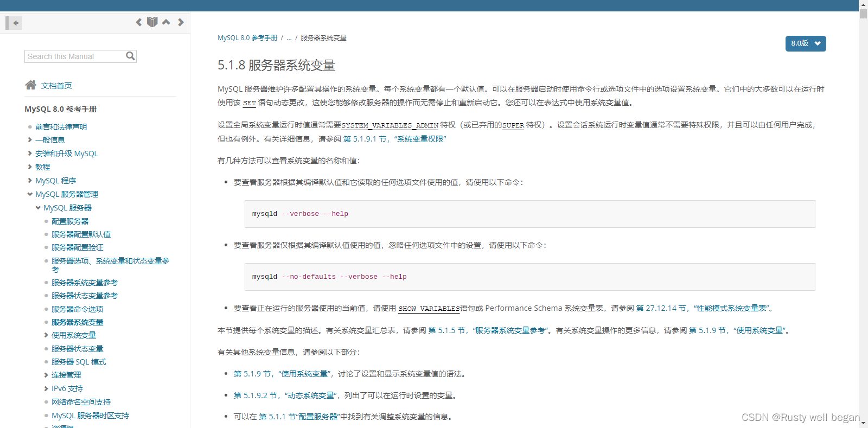Image resolution: width=868 pixels, height=428 pixels.
Task: Open 服务器状态变量 in sidebar
Action: tap(77, 349)
